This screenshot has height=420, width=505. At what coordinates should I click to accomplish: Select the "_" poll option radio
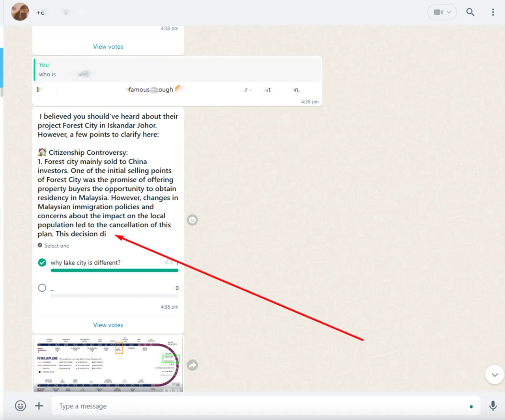tap(42, 288)
